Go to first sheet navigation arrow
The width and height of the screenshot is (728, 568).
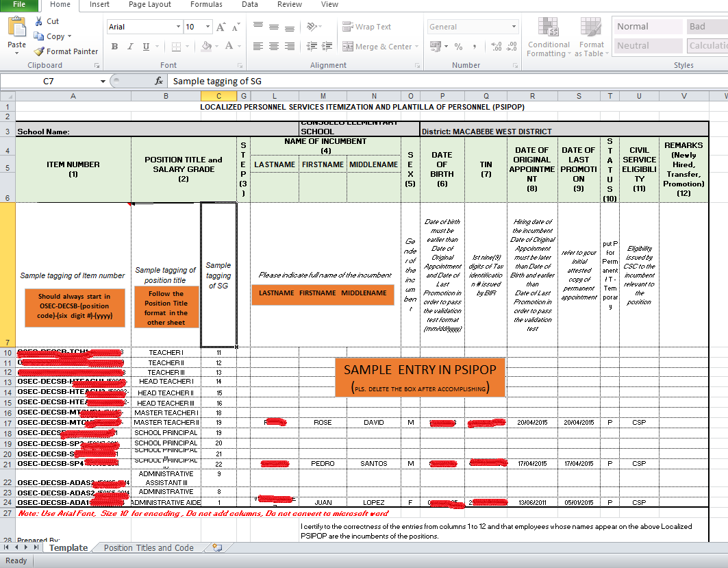point(6,547)
